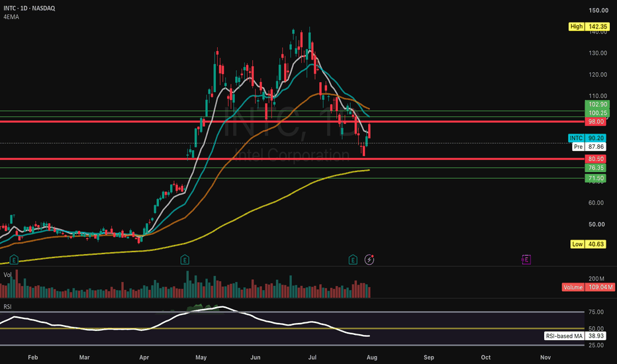Select the RSI indicator label
617x364 pixels.
7,306
